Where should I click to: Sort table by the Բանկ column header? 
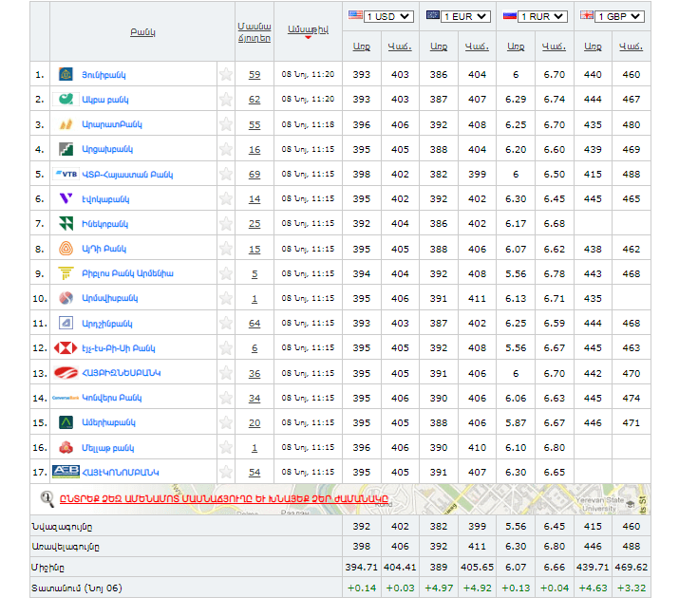point(142,32)
